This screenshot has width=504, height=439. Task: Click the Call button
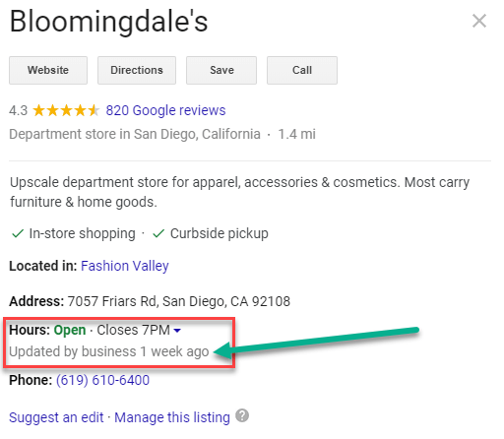coord(302,70)
